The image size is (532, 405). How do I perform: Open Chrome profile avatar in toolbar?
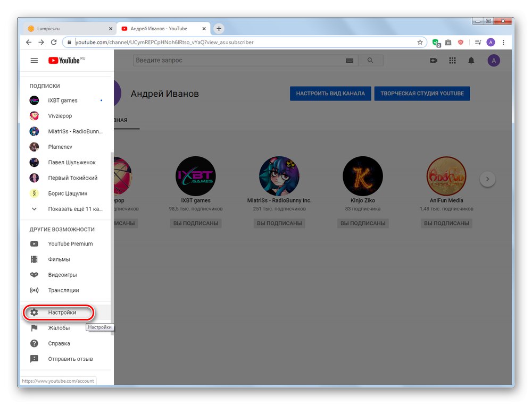[x=491, y=43]
